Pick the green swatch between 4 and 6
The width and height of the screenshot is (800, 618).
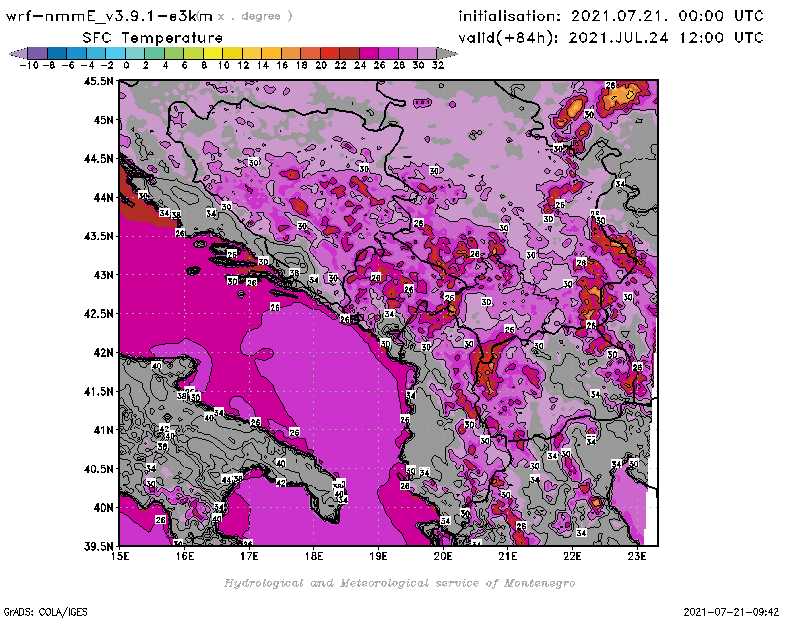click(x=175, y=53)
